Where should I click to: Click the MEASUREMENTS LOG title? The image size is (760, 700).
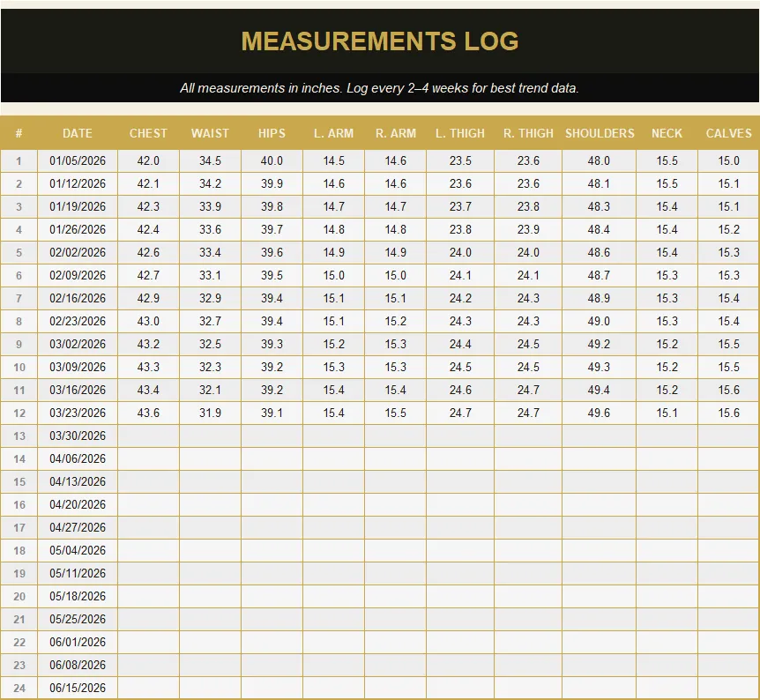tap(380, 41)
